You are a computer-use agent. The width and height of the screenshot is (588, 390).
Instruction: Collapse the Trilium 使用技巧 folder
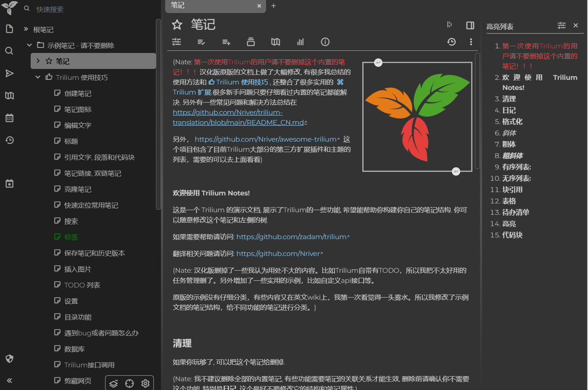[38, 77]
